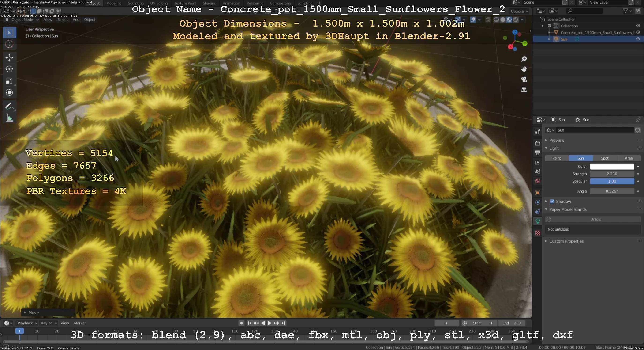This screenshot has width=644, height=350.
Task: Select the Measure ruler tool
Action: tap(10, 118)
